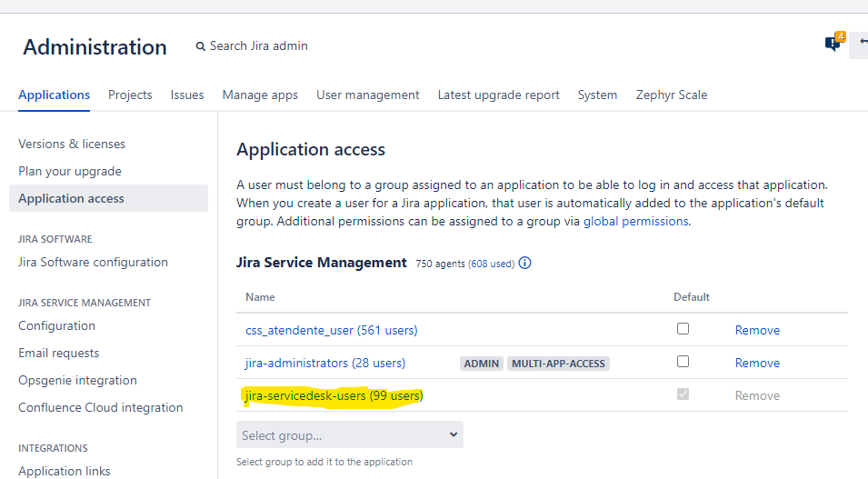The height and width of the screenshot is (479, 868).
Task: Click the JIRA SOFTWARE sidebar heading
Action: click(55, 239)
